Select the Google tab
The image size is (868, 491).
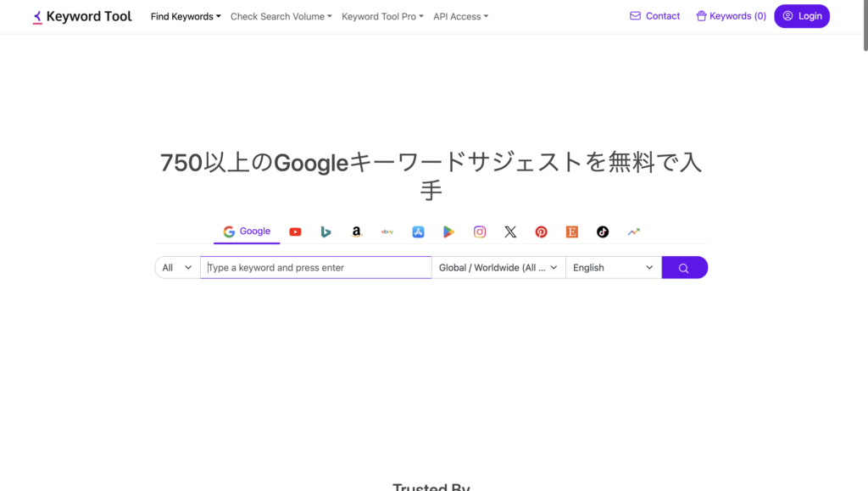[x=247, y=232]
